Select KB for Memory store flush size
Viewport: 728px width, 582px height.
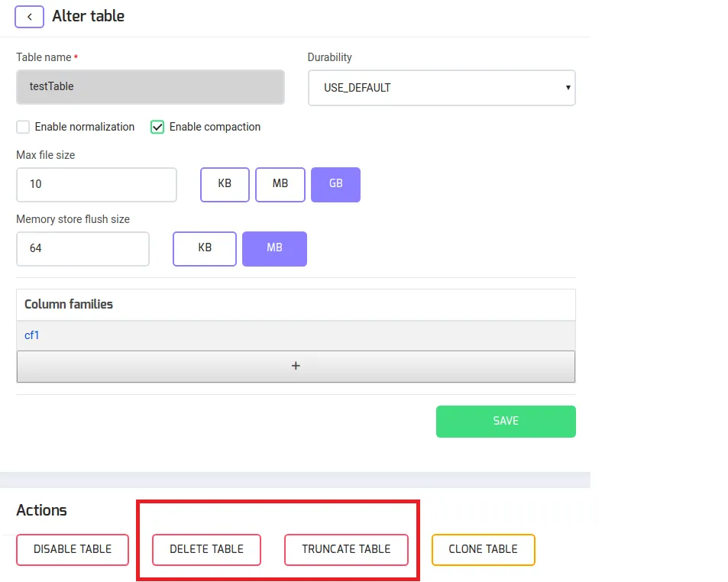point(205,248)
